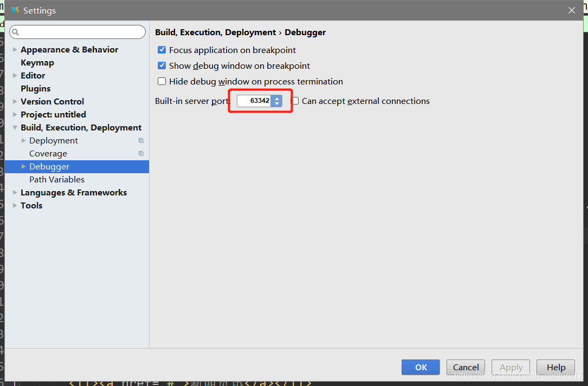
Task: Open the Plugins settings page
Action: 36,88
